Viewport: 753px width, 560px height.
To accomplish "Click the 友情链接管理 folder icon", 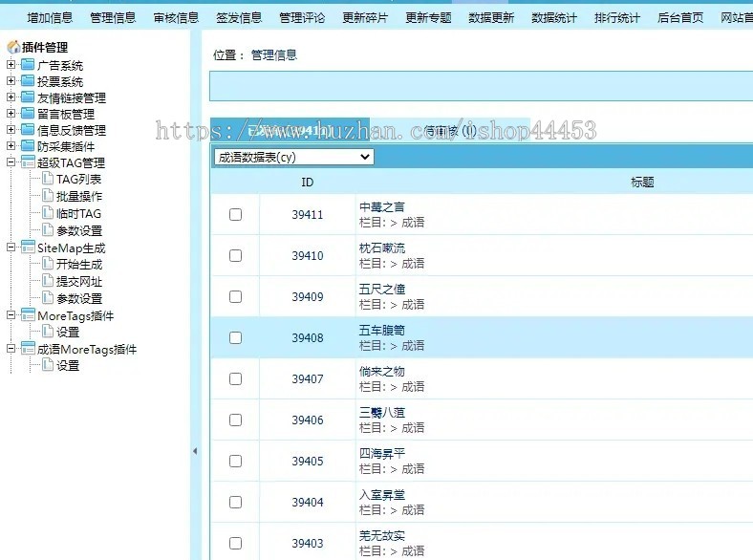I will point(28,97).
